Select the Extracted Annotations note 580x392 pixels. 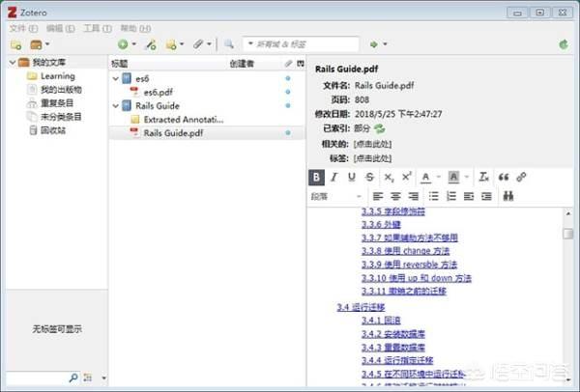(x=184, y=120)
